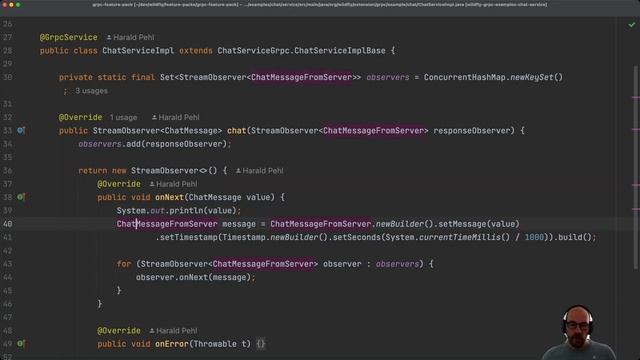
Task: Click the class name ChatServiceImpl
Action: [138, 51]
